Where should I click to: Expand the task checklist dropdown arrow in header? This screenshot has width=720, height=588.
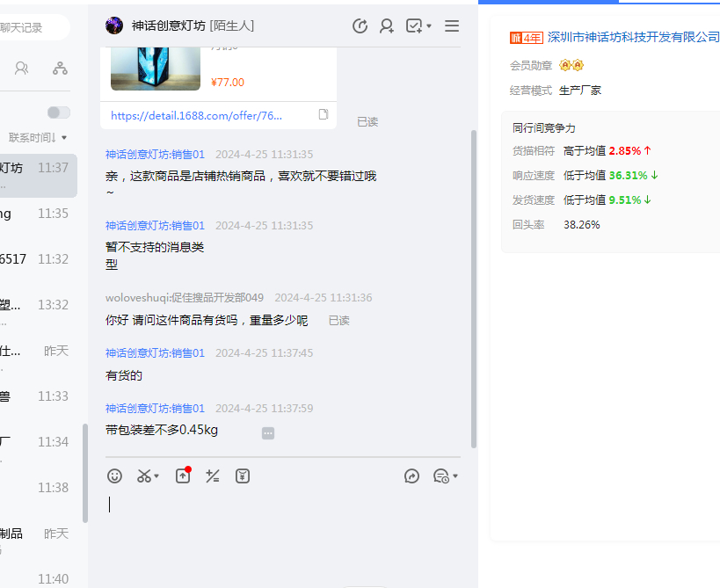429,27
